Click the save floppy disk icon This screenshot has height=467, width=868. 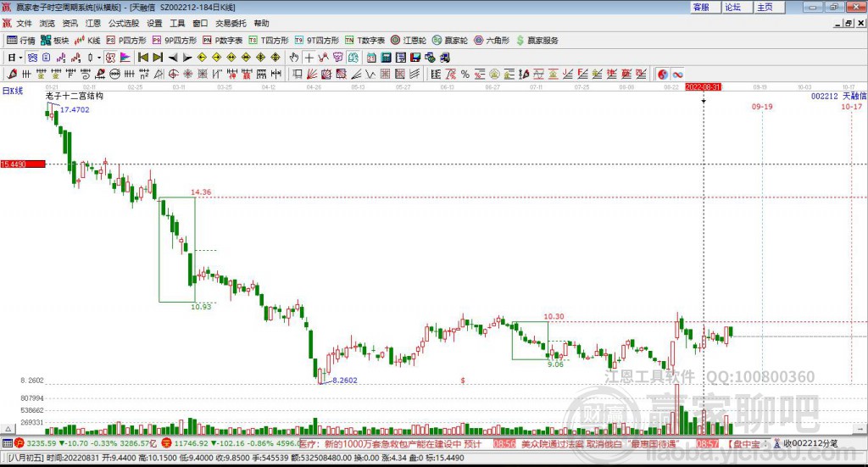click(x=415, y=58)
